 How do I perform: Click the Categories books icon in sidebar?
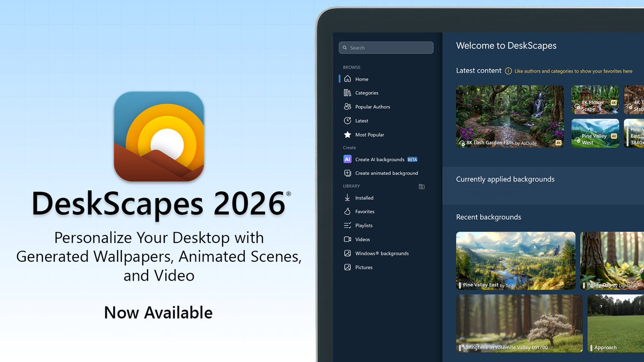pyautogui.click(x=347, y=93)
